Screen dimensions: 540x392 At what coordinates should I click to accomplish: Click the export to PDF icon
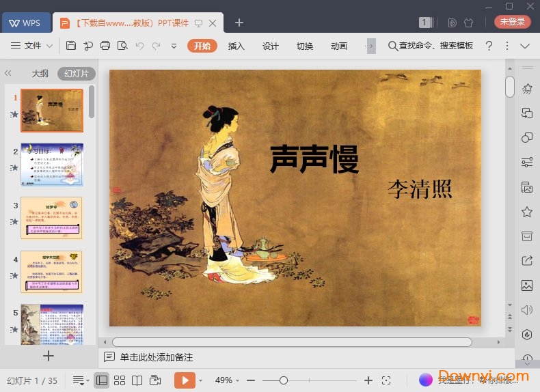pos(88,46)
